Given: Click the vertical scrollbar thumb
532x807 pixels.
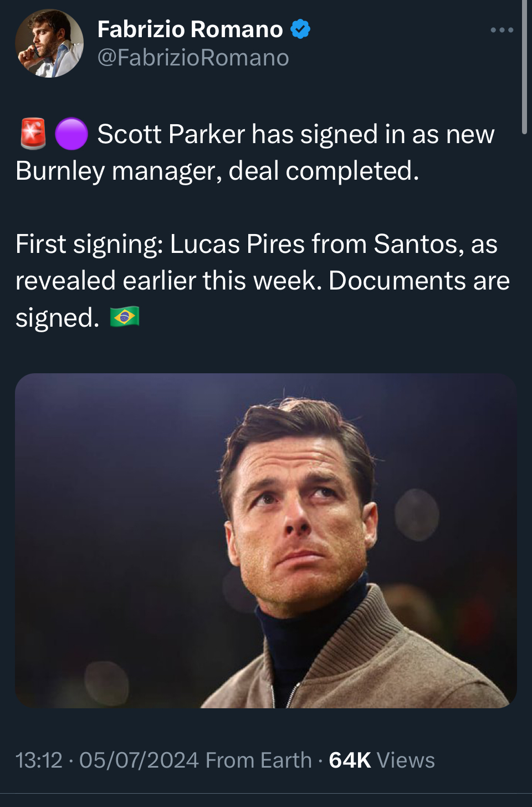Looking at the screenshot, I should tap(524, 67).
